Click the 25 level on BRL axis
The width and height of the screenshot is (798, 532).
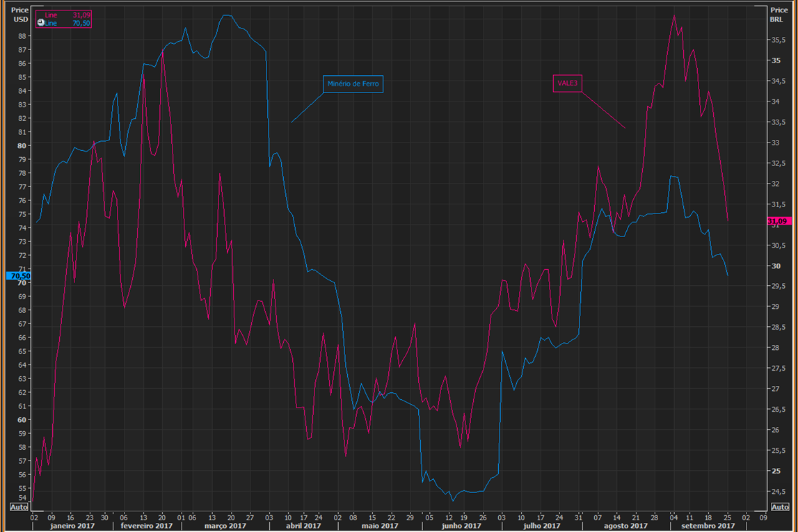point(775,471)
